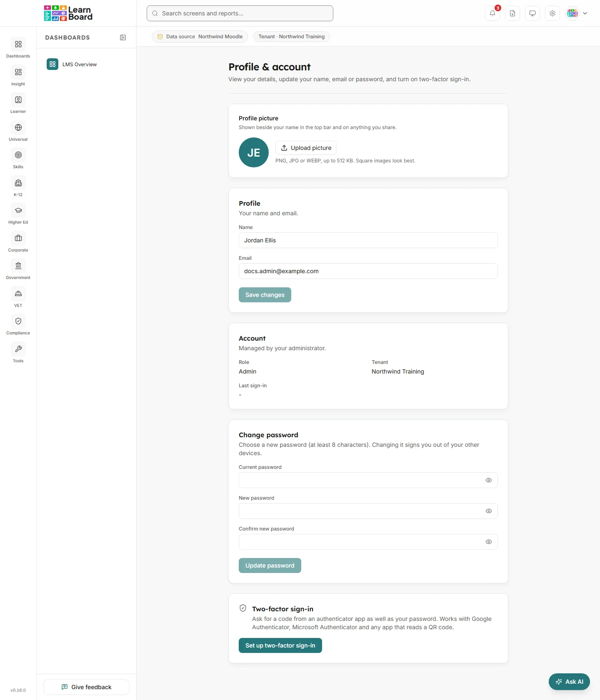Open LMS Overview dashboard
Image resolution: width=600 pixels, height=700 pixels.
click(x=87, y=64)
